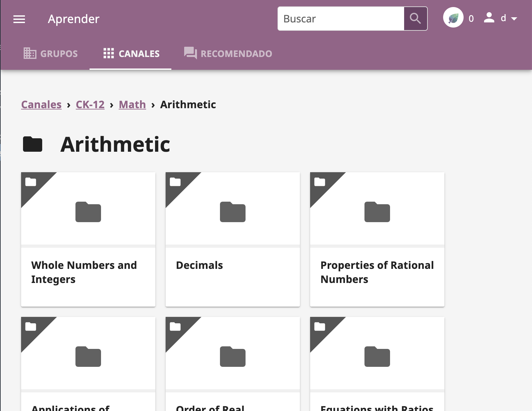This screenshot has height=411, width=532.
Task: Select the Canales tab
Action: click(130, 53)
